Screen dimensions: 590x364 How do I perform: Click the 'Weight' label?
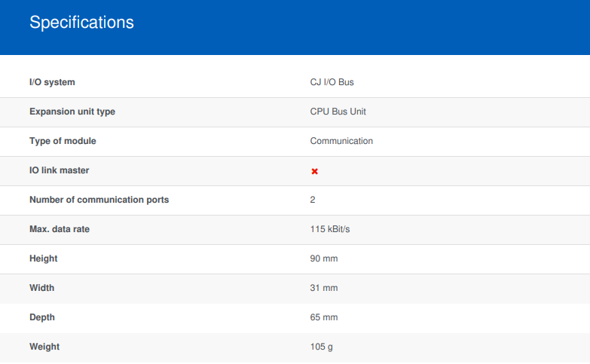[44, 347]
